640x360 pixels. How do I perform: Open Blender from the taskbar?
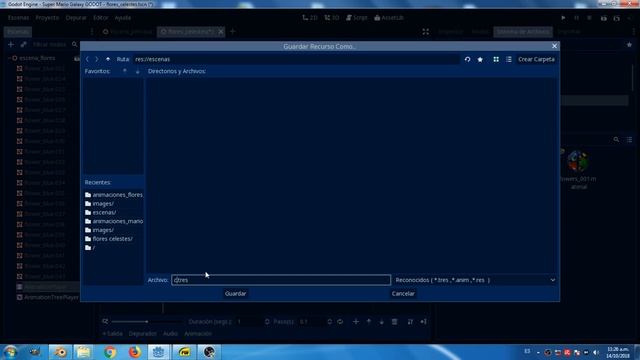pyautogui.click(x=60, y=352)
